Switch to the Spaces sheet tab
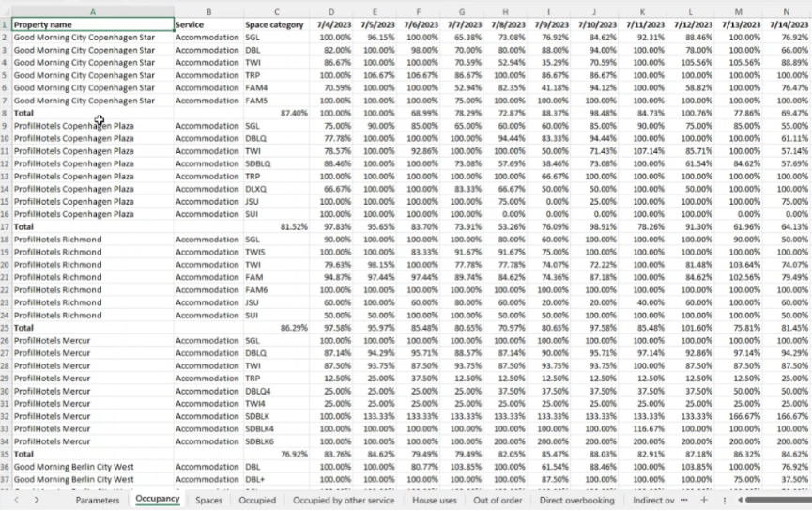This screenshot has height=511, width=812. (208, 500)
